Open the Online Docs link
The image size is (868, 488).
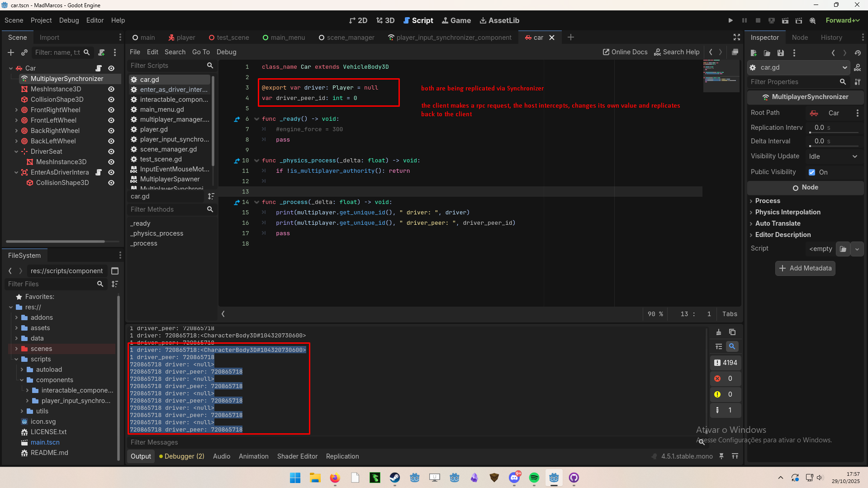pyautogui.click(x=625, y=52)
